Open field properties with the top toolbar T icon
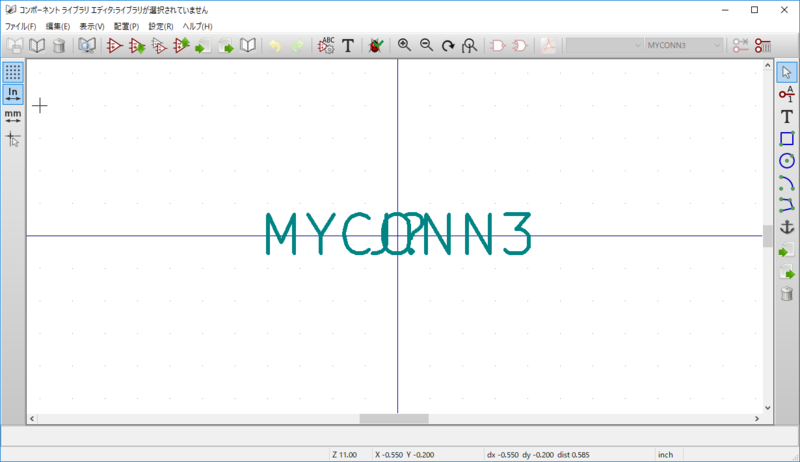 tap(348, 45)
